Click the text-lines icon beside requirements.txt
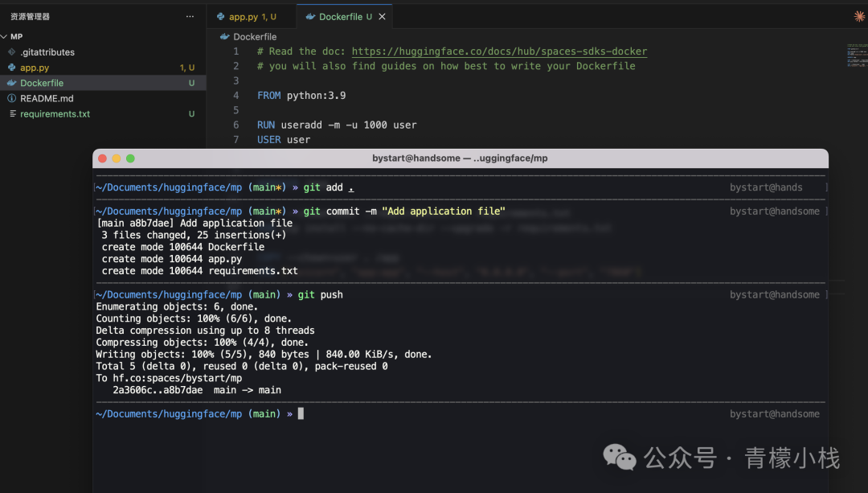Screen dimensions: 868x493 12,113
